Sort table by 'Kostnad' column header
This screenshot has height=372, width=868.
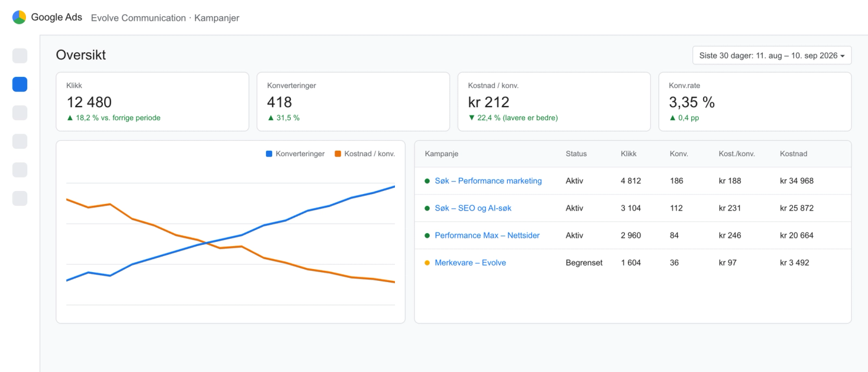[x=794, y=154]
